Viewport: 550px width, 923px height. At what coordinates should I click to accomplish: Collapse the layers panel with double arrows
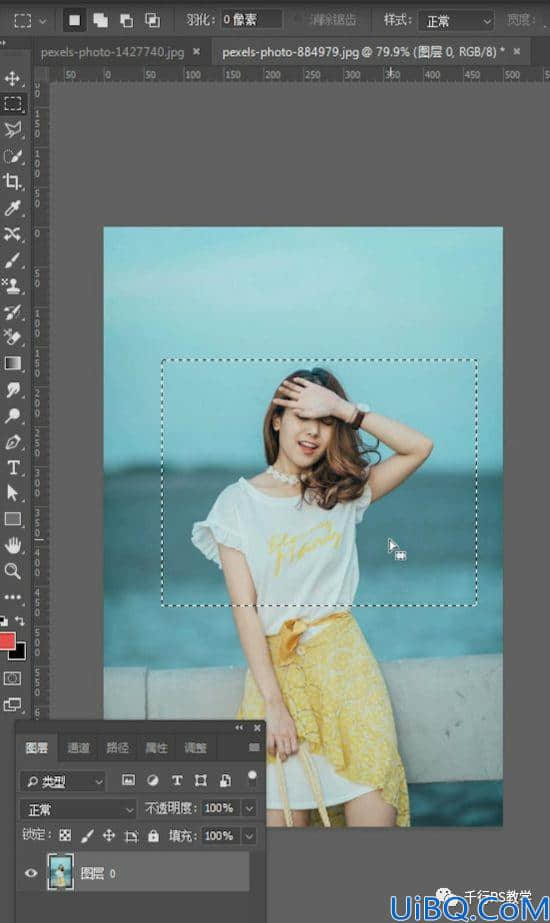238,728
